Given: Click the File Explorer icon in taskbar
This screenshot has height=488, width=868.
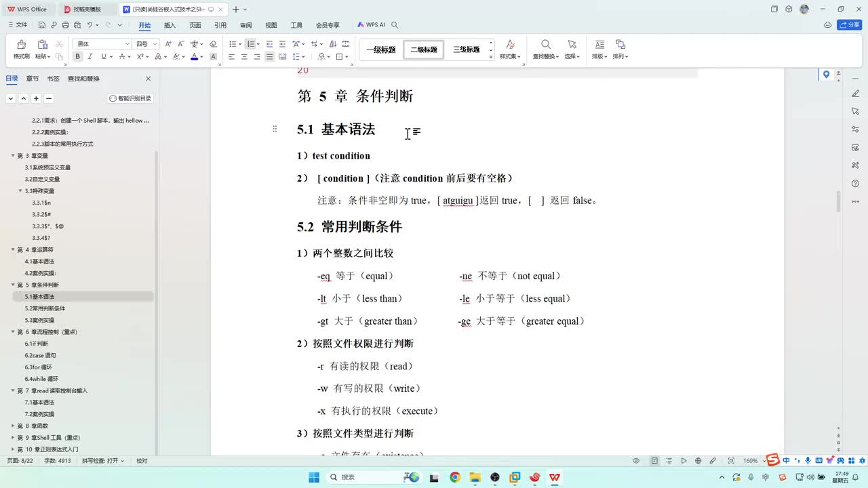Looking at the screenshot, I should [x=475, y=477].
